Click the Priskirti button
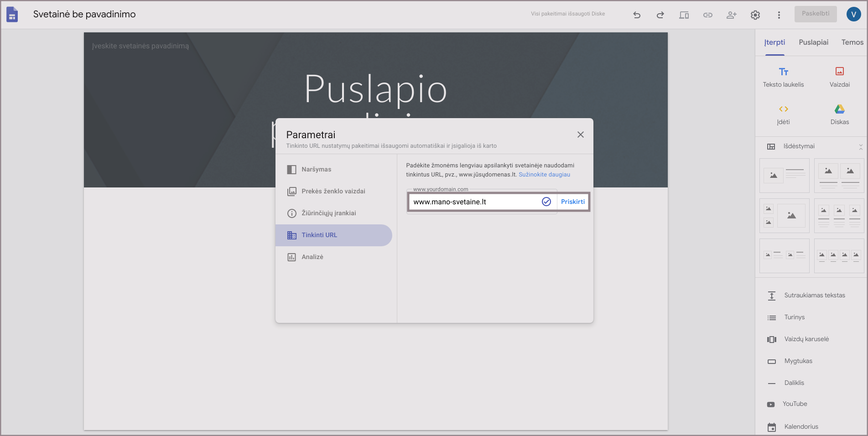This screenshot has width=868, height=436. pos(572,202)
